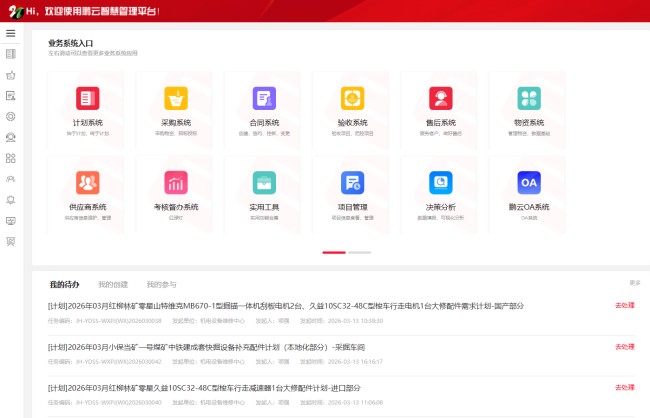The height and width of the screenshot is (418, 650).
Task: Open the 计划系统 tile
Action: pos(87,110)
